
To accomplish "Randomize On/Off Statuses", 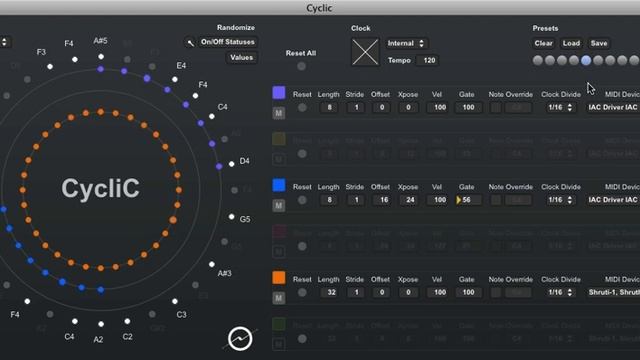I will tap(228, 42).
